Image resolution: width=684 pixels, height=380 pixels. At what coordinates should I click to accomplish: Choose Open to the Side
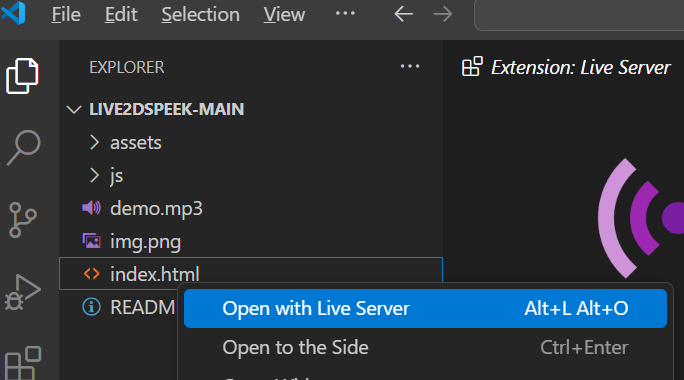tap(425, 348)
